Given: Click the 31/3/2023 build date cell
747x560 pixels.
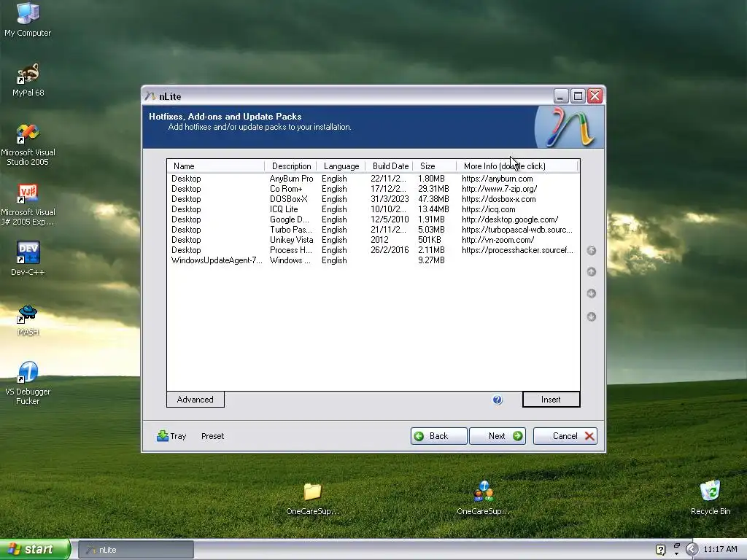Looking at the screenshot, I should pos(390,199).
